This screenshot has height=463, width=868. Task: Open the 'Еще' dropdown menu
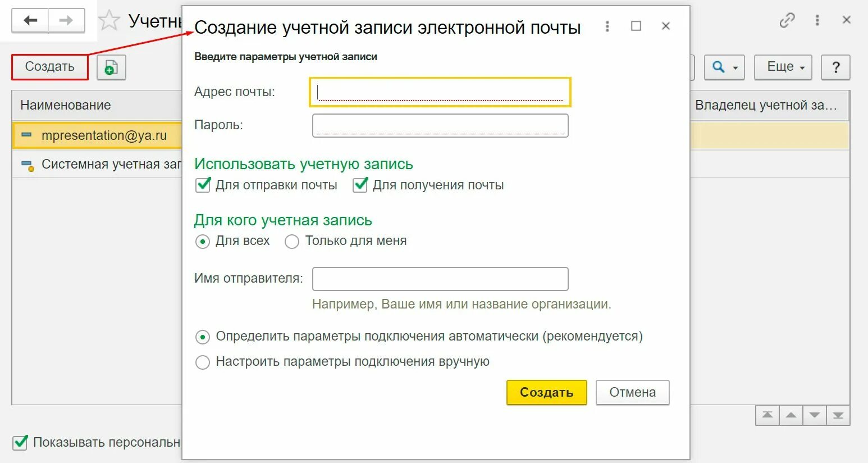tap(783, 67)
